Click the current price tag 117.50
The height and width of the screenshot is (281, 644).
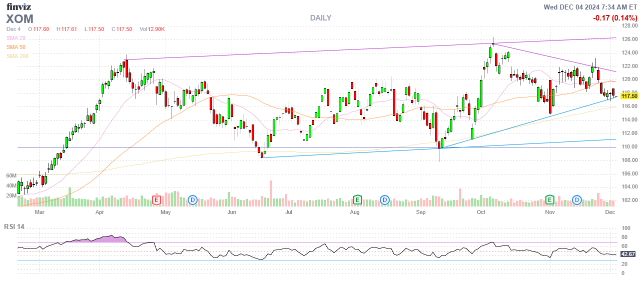pos(628,96)
